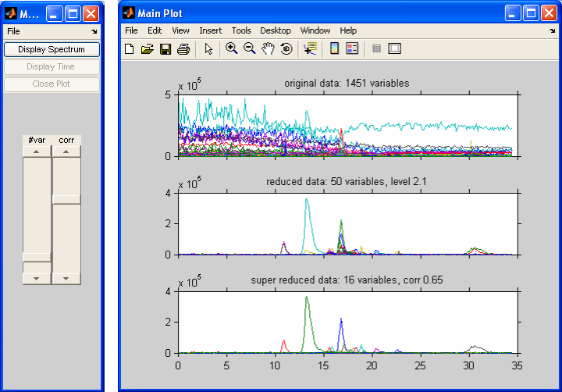Insert a legend using toolbar icon

point(352,48)
